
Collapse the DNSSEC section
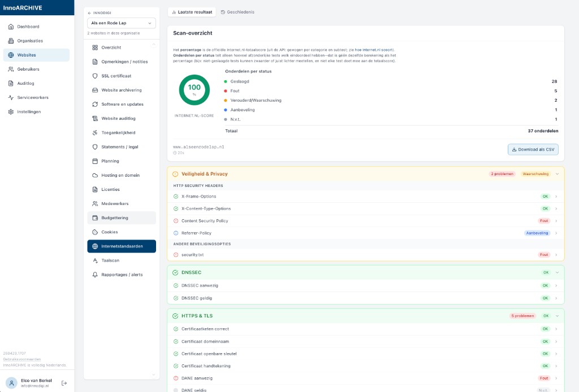pos(557,272)
